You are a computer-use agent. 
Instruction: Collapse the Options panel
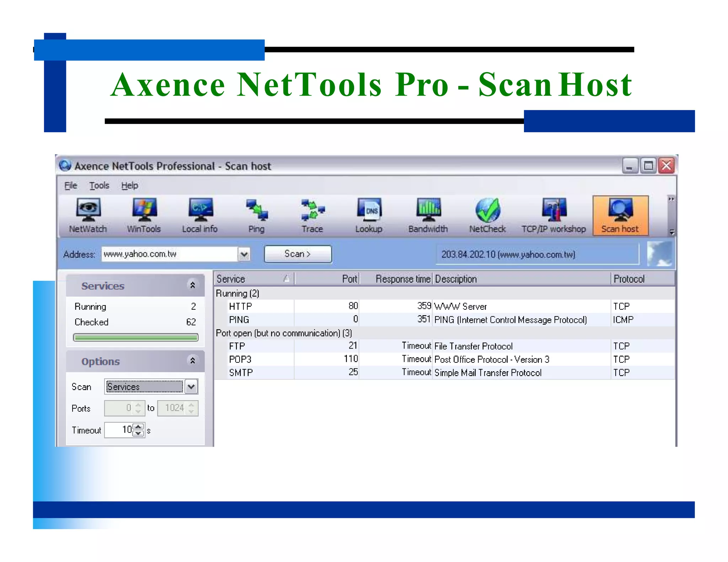[192, 361]
